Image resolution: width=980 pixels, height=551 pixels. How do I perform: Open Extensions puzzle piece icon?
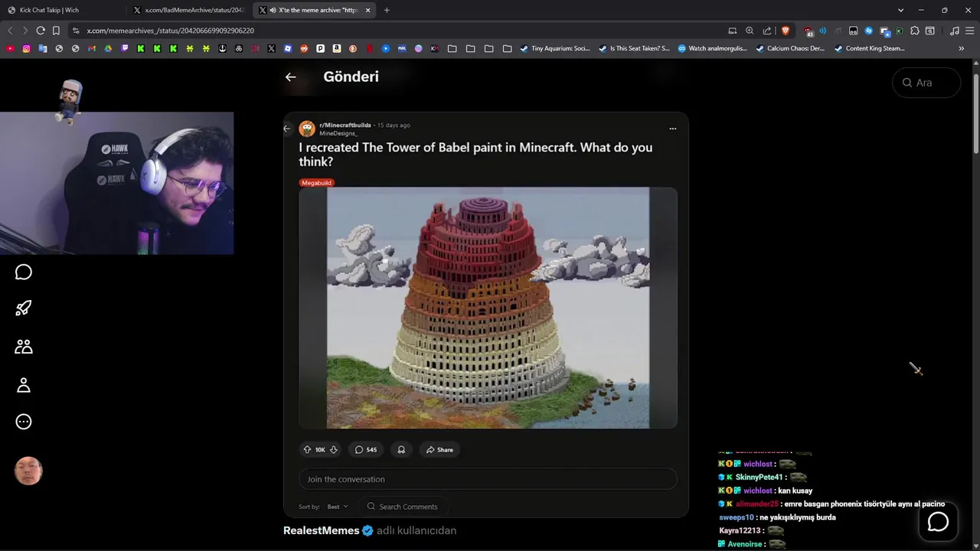click(x=915, y=31)
